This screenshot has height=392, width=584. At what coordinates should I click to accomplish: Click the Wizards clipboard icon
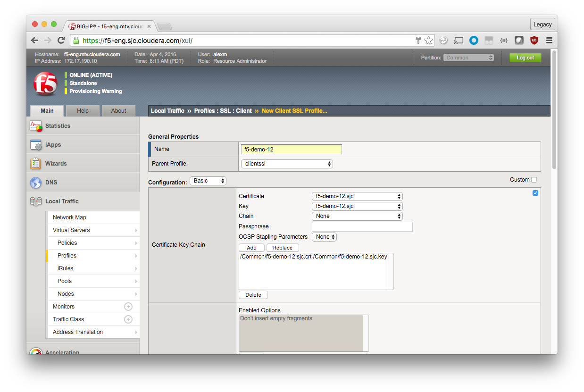tap(36, 164)
